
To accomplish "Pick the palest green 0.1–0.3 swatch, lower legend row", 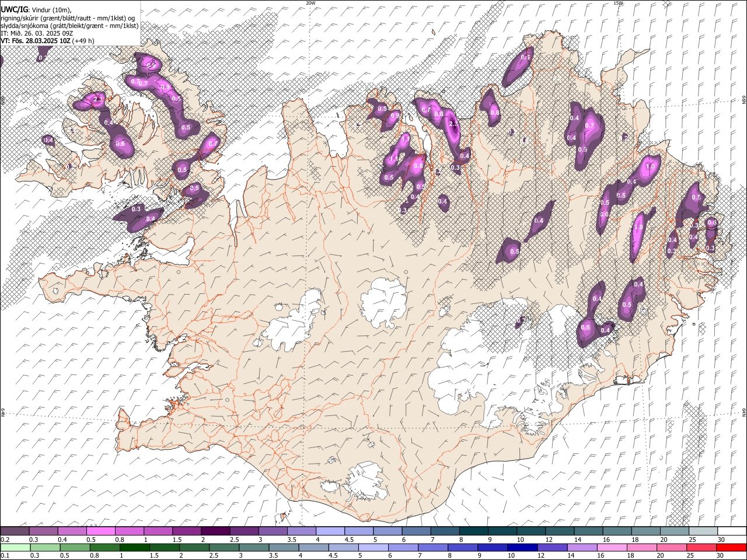I will pos(15,548).
